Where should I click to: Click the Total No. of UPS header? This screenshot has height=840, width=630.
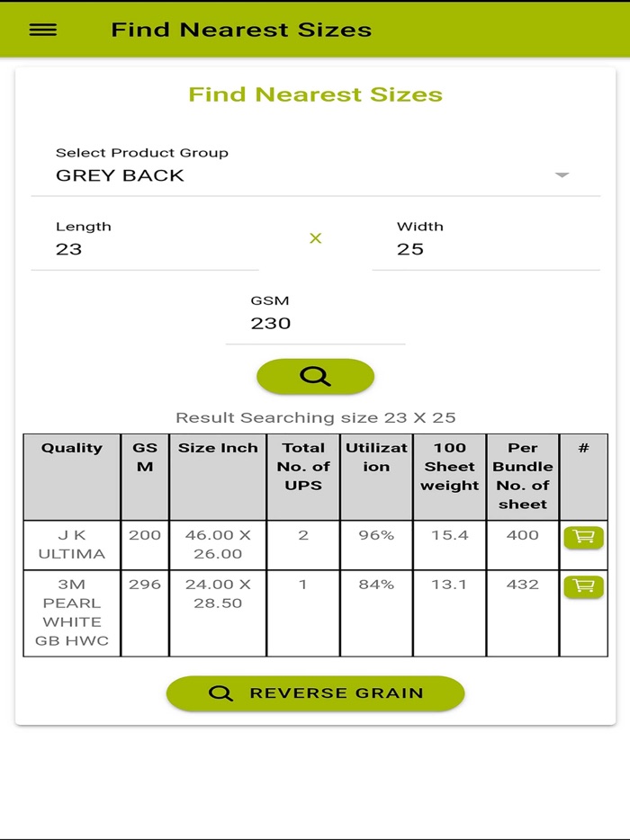[x=303, y=466]
